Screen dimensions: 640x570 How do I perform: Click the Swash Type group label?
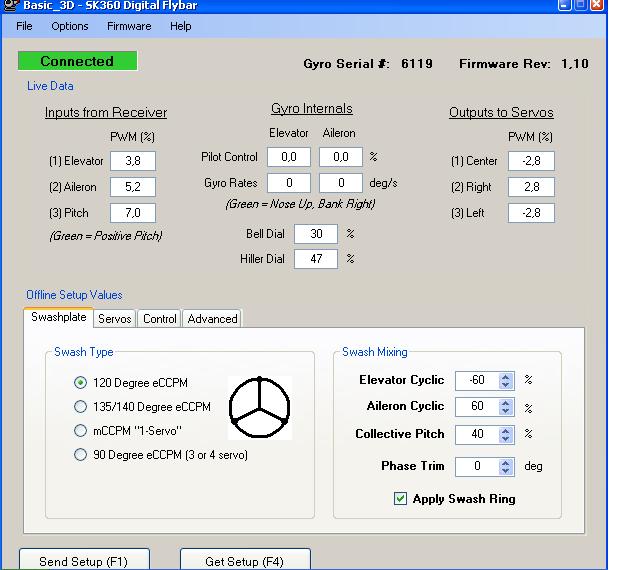(84, 352)
